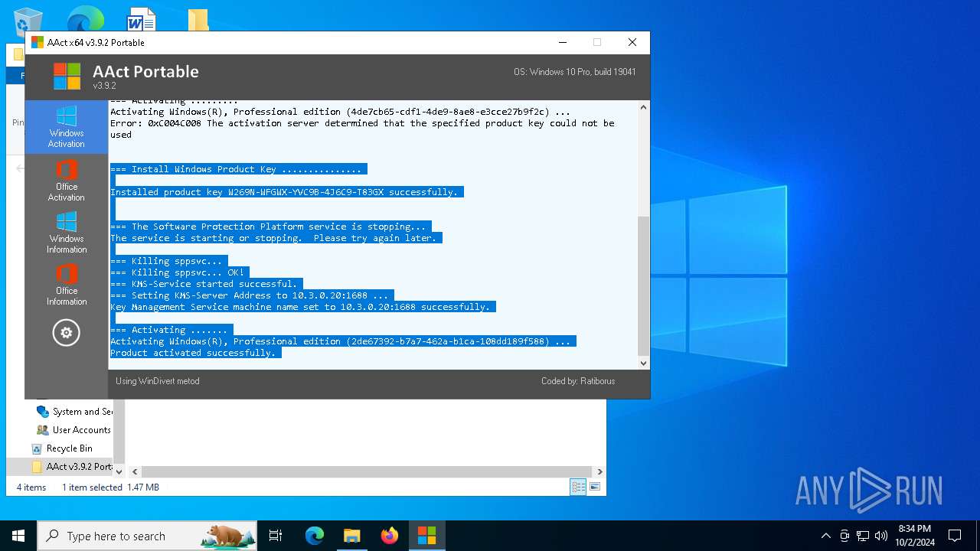Screen dimensions: 980x551
Task: Click 'Installed product key' log line
Action: (x=284, y=192)
